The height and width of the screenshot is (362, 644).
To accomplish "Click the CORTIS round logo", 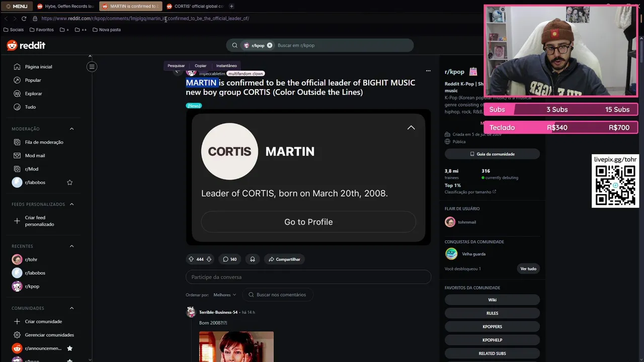I will [x=229, y=151].
